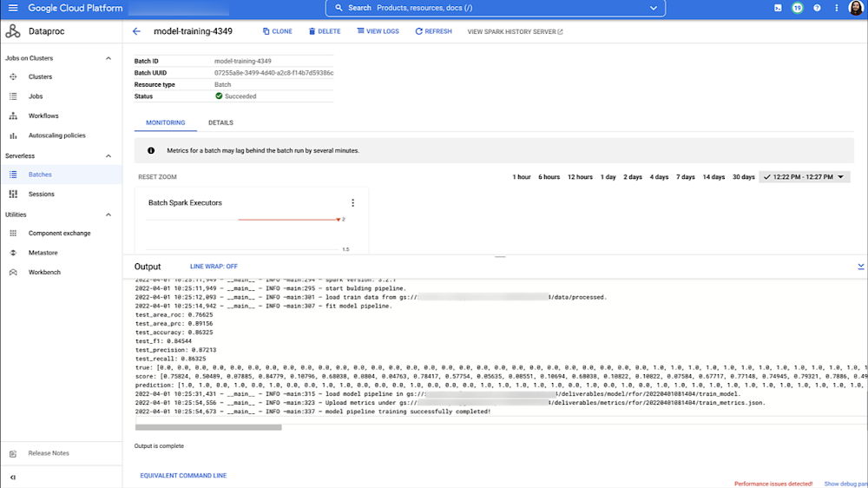Viewport: 868px width, 488px height.
Task: Click the Batch UUID value text
Action: pos(274,73)
